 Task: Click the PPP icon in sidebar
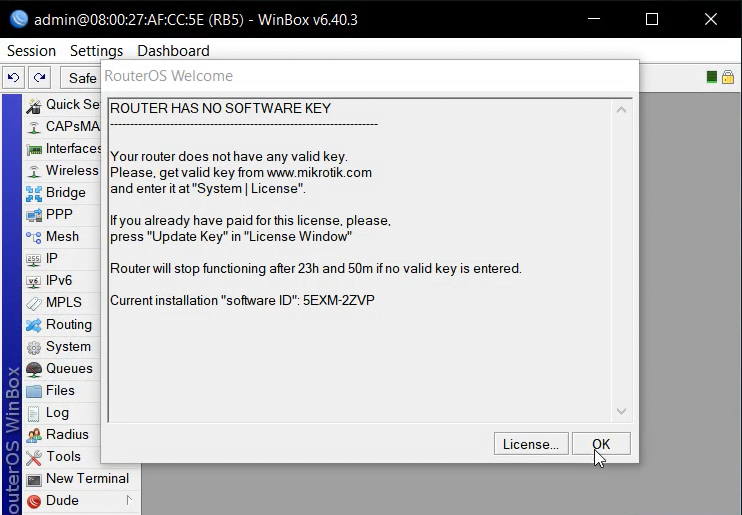coord(34,215)
